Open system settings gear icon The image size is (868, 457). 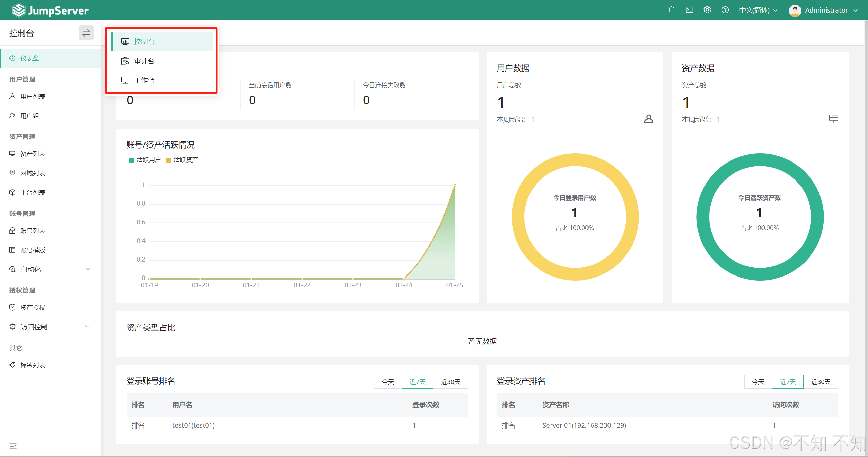pos(707,10)
